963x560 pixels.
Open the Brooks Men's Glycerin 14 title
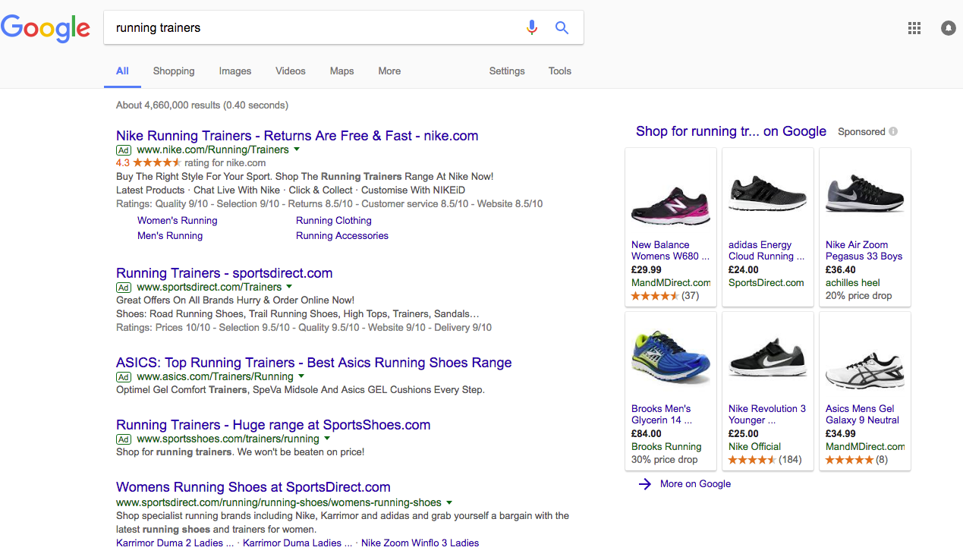click(662, 414)
